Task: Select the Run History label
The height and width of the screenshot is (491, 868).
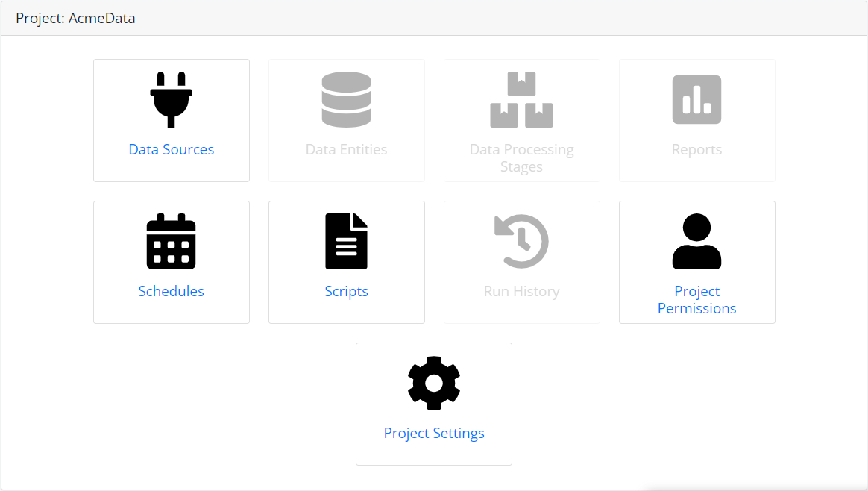Action: pyautogui.click(x=521, y=292)
